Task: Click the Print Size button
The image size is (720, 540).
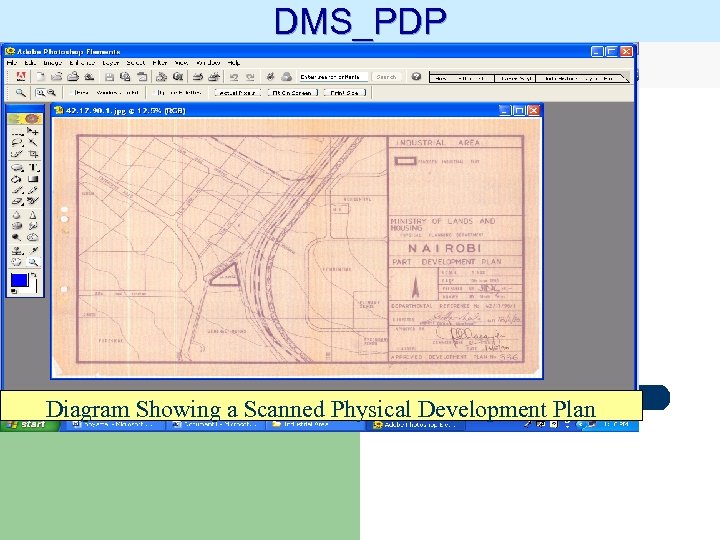Action: 344,93
